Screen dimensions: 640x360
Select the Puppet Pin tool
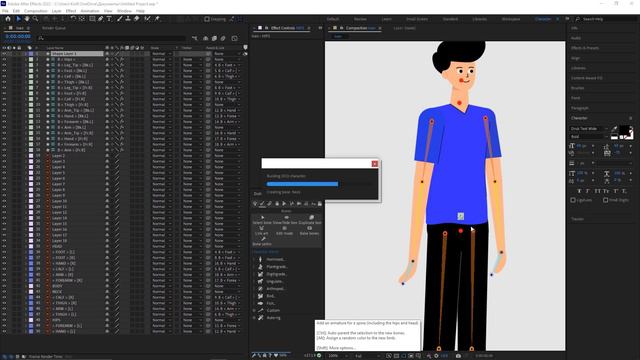click(157, 19)
